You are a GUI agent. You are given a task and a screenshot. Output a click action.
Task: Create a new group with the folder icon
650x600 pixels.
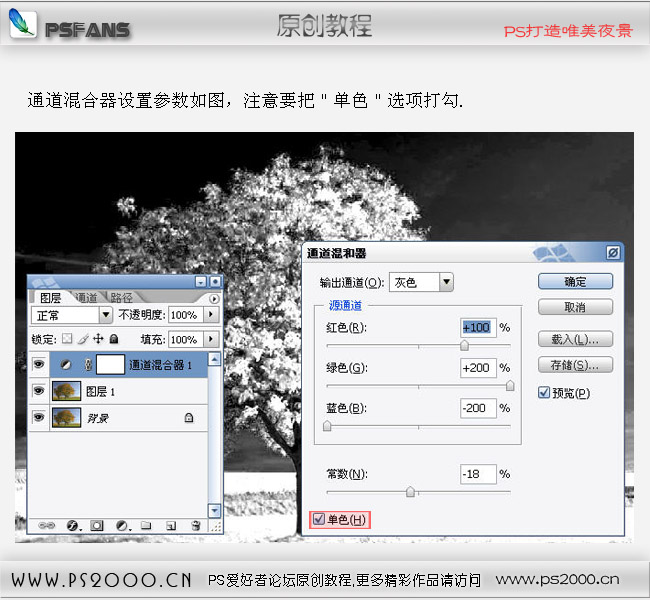146,526
